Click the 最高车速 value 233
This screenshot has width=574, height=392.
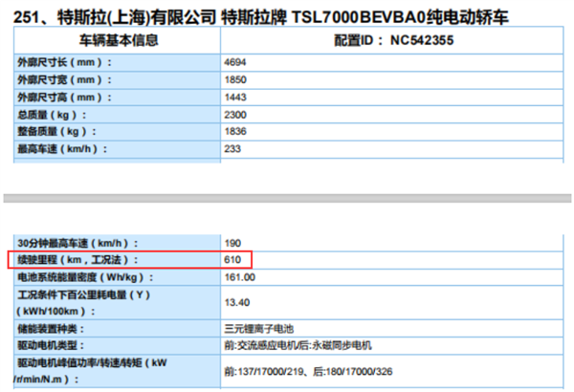pos(232,149)
